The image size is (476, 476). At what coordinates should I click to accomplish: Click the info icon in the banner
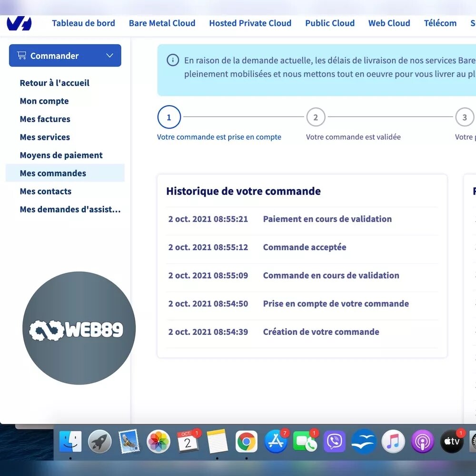click(x=172, y=60)
